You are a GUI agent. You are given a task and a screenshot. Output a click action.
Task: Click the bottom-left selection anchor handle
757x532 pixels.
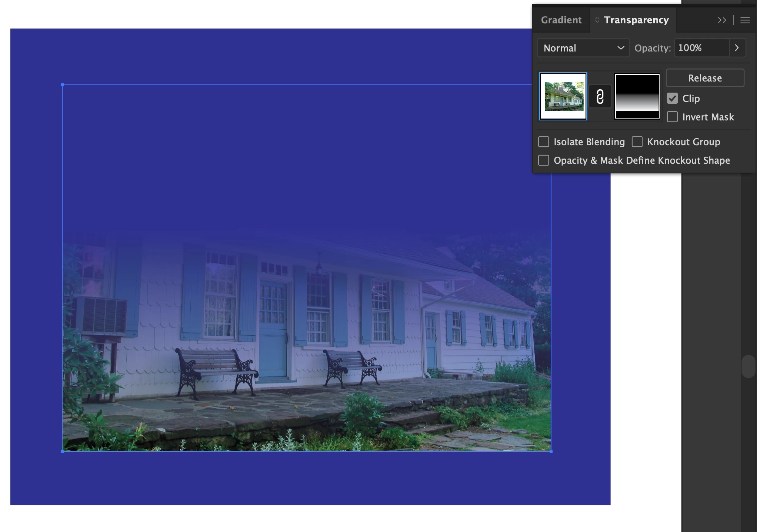(x=62, y=452)
